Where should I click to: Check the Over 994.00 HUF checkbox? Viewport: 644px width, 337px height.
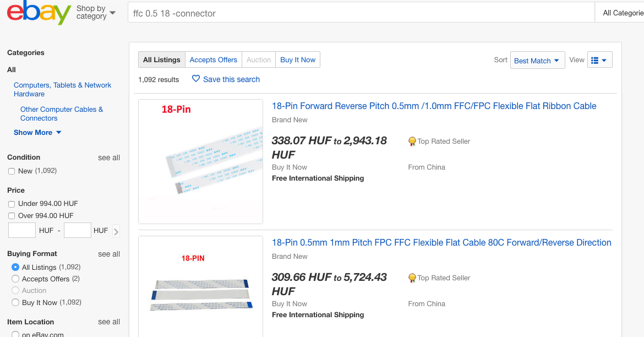[12, 216]
